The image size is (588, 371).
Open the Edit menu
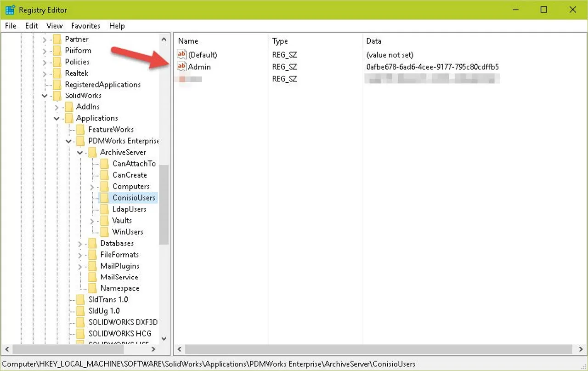tap(32, 26)
